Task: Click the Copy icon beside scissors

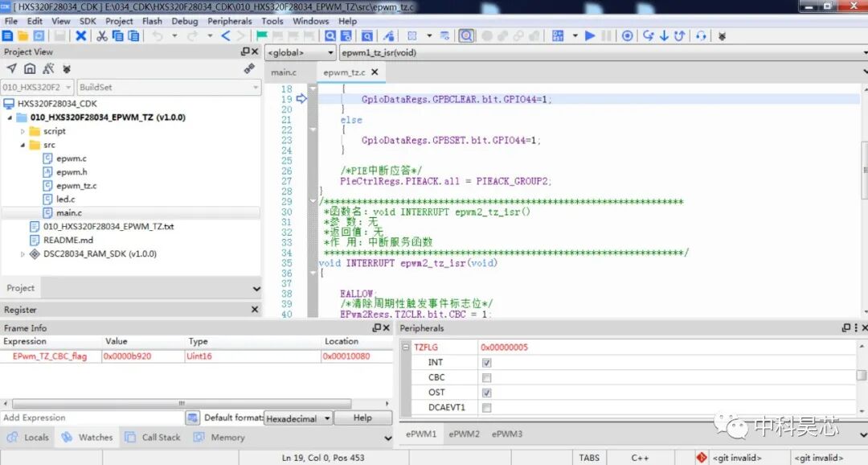Action: tap(117, 36)
